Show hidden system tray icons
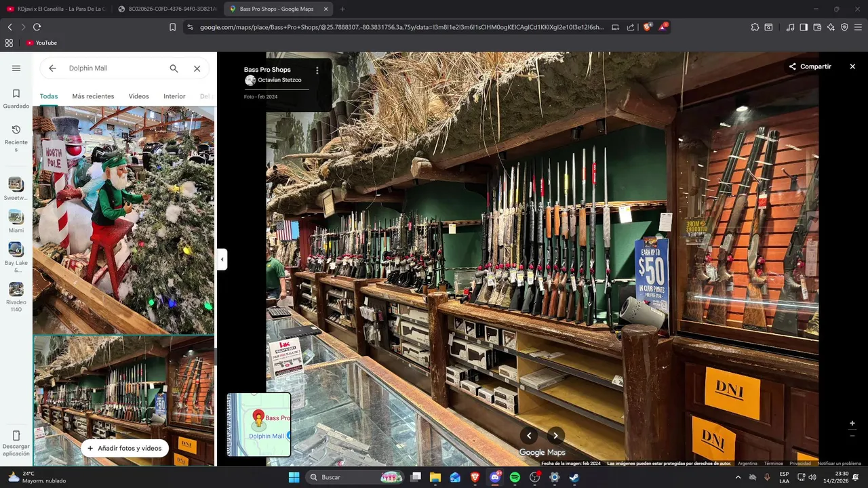The width and height of the screenshot is (868, 488). (738, 477)
